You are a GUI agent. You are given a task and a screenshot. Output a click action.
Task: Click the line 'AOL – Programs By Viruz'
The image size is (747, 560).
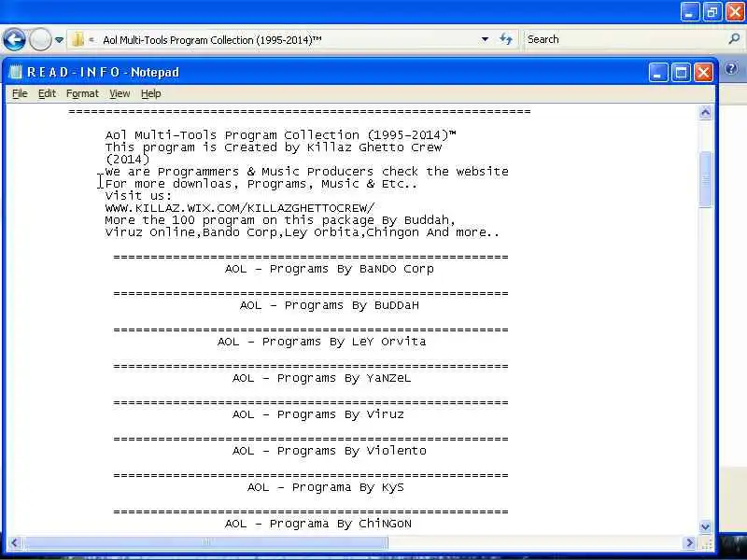tap(318, 414)
